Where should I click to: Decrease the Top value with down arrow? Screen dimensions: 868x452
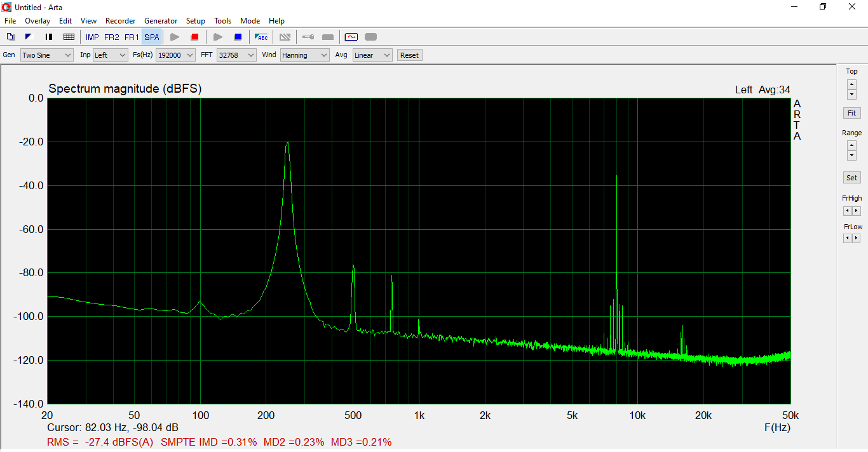pyautogui.click(x=851, y=94)
